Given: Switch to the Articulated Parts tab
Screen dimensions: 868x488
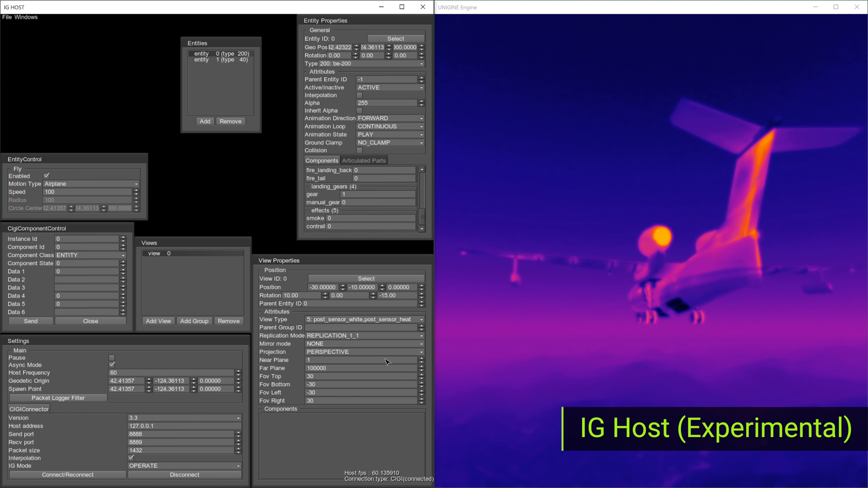Looking at the screenshot, I should click(364, 160).
